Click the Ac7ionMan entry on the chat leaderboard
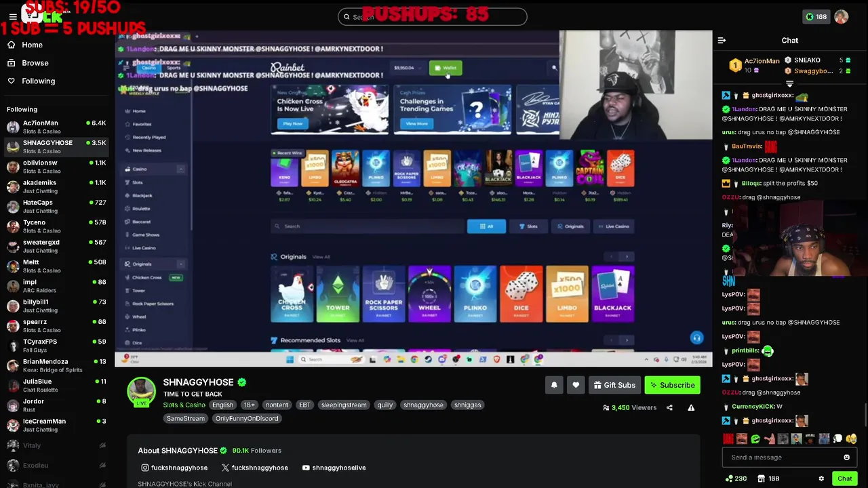The height and width of the screenshot is (488, 868). [x=755, y=65]
